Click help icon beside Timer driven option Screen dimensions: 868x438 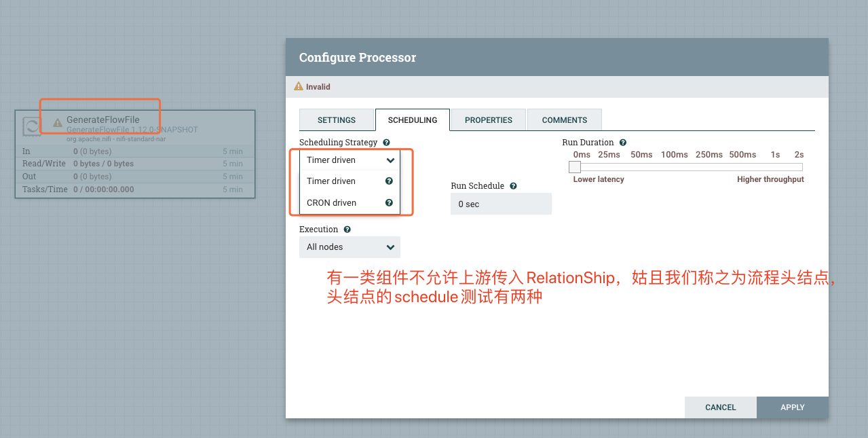(x=389, y=181)
